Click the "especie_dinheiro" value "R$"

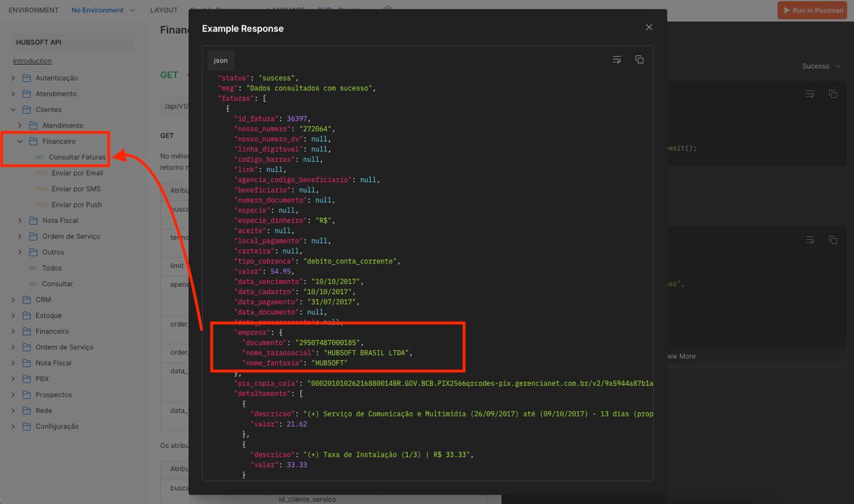pos(324,221)
